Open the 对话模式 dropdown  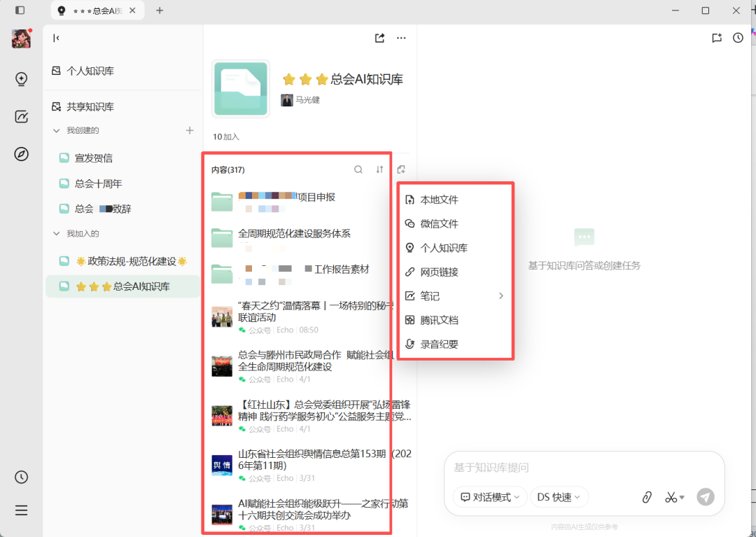coord(490,497)
